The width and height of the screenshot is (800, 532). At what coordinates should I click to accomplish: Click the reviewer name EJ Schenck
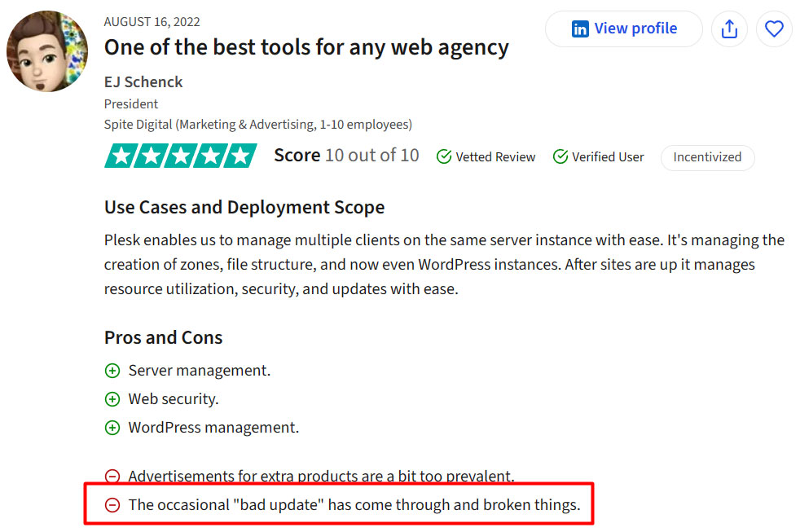click(143, 82)
